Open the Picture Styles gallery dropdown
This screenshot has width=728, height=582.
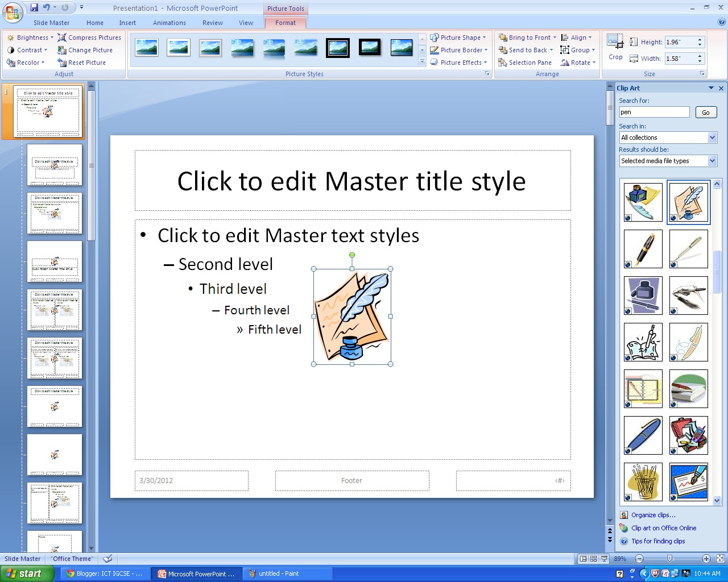pos(421,61)
